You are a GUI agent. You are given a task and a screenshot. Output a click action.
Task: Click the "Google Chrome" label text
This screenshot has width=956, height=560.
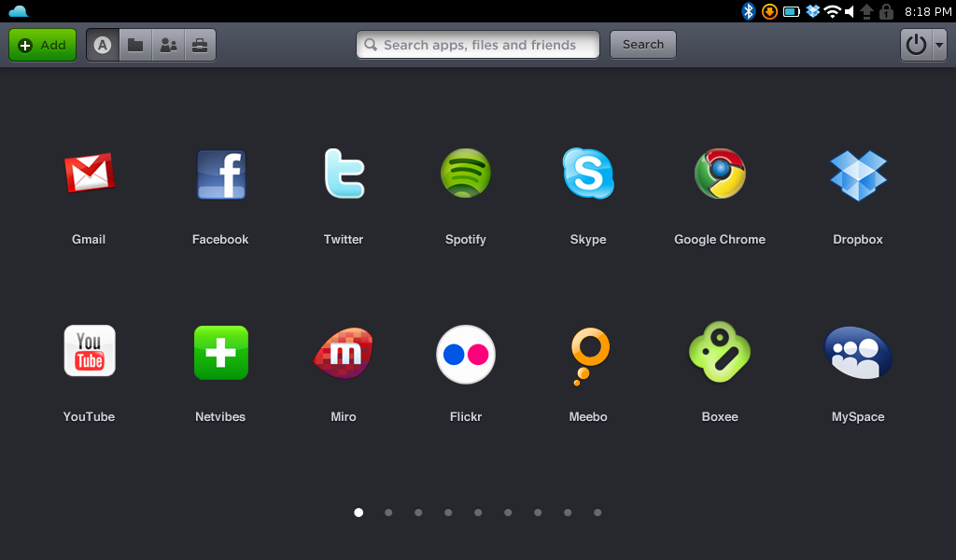coord(720,240)
